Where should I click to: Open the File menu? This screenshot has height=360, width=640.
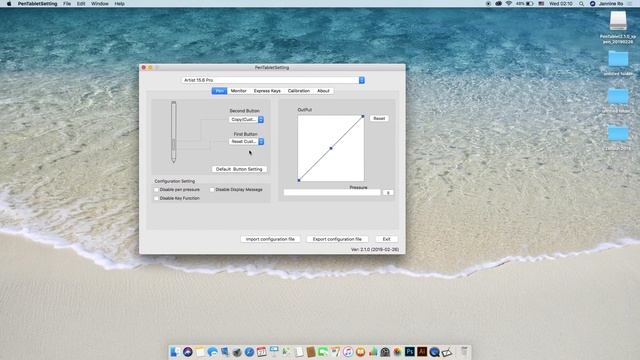point(67,4)
